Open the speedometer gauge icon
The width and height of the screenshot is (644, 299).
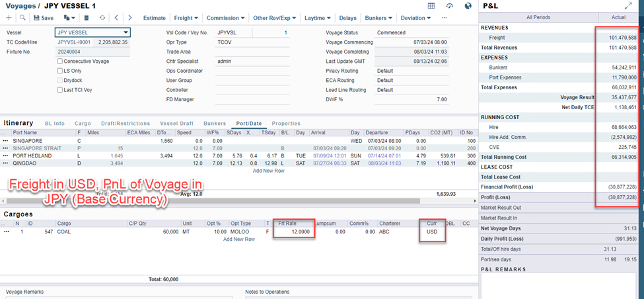pyautogui.click(x=450, y=6)
